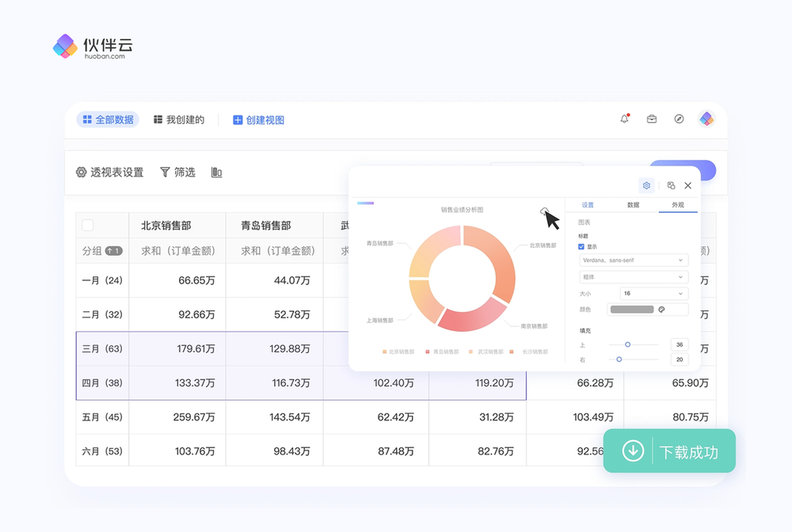Toggle the 显示 title checkbox
The width and height of the screenshot is (792, 532).
point(582,247)
